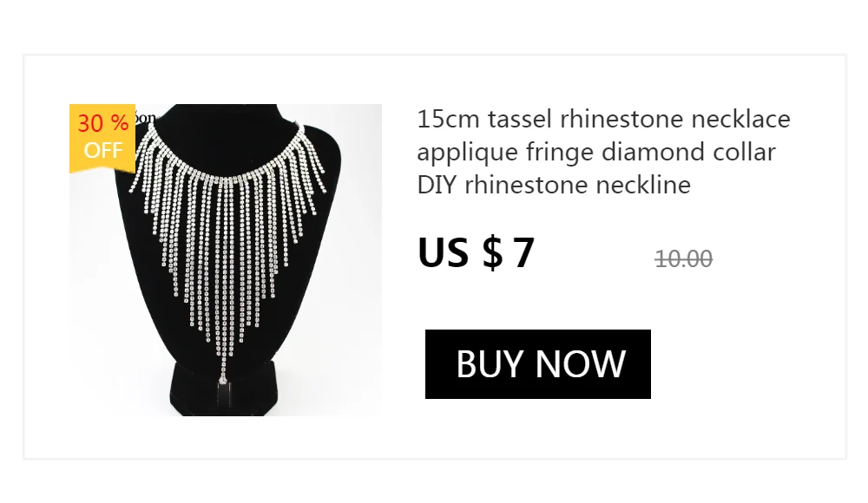Screen dimensions: 868x503
Task: Click the US $ 7 sale price
Action: tap(476, 252)
